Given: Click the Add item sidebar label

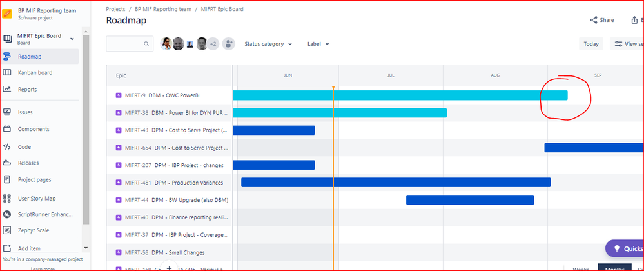Looking at the screenshot, I should [x=29, y=248].
